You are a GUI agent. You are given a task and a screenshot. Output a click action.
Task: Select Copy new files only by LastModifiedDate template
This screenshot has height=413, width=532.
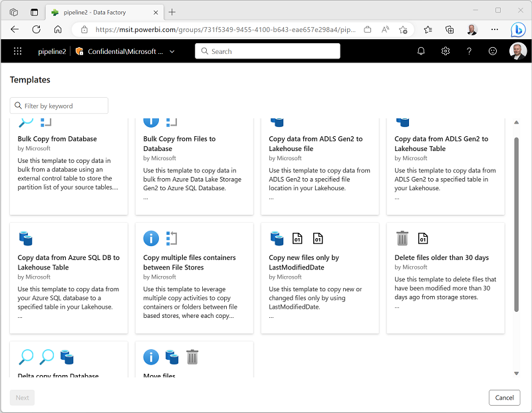320,278
